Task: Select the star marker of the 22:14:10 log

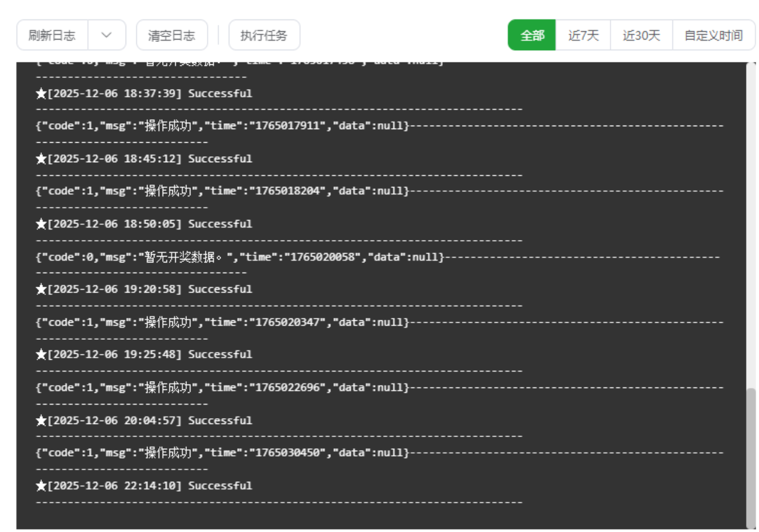Action: pos(41,486)
